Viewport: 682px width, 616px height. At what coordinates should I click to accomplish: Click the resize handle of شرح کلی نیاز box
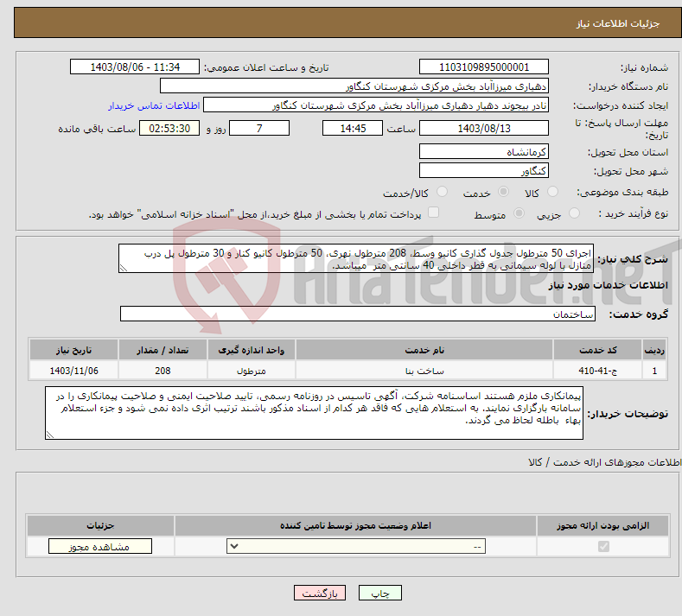(x=124, y=268)
